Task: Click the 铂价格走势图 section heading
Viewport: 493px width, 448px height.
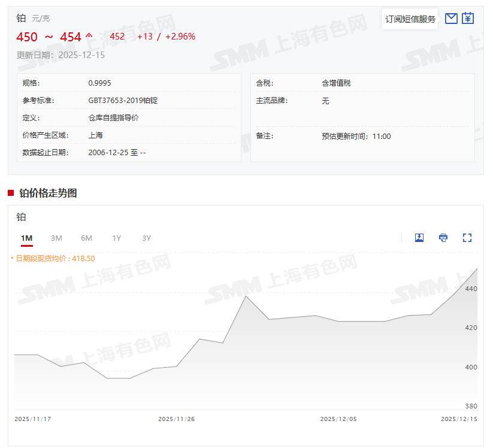Action: [x=48, y=193]
